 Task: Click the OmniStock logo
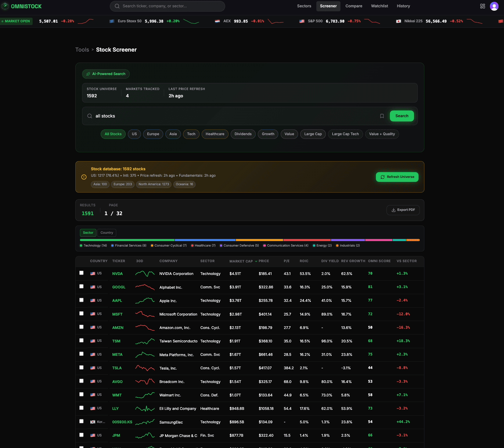(x=21, y=6)
